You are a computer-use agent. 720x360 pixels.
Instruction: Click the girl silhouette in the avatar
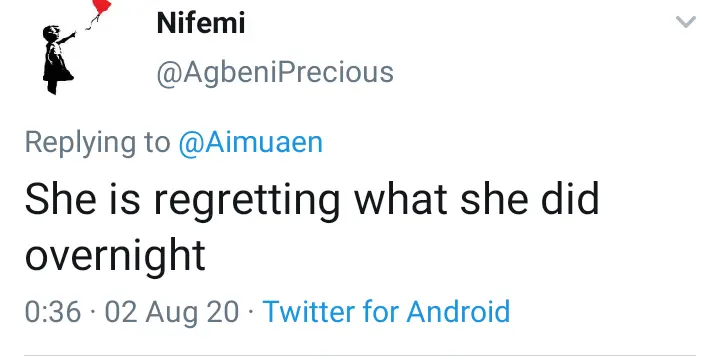58,60
